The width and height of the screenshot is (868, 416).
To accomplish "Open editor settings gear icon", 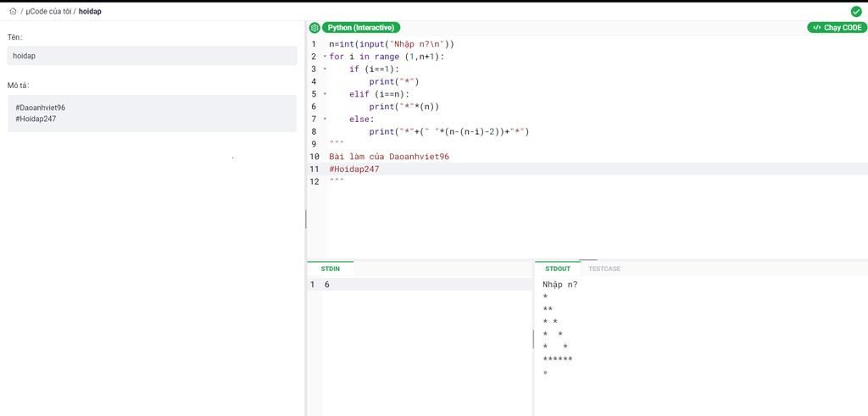I will click(x=314, y=28).
